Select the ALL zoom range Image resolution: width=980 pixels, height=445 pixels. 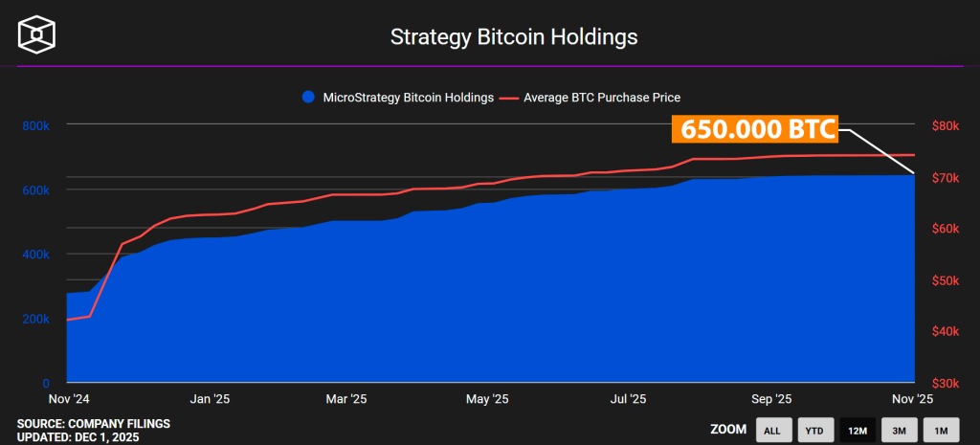tap(771, 430)
